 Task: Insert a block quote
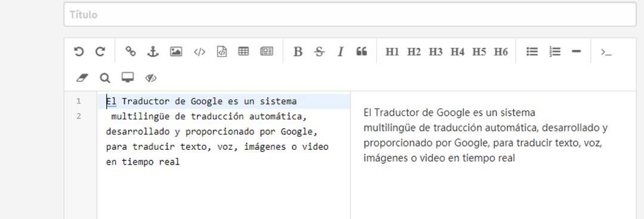(x=361, y=52)
